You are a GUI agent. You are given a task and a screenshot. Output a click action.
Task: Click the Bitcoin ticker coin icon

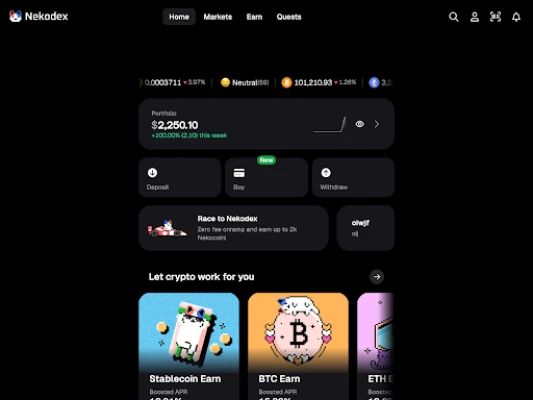287,82
